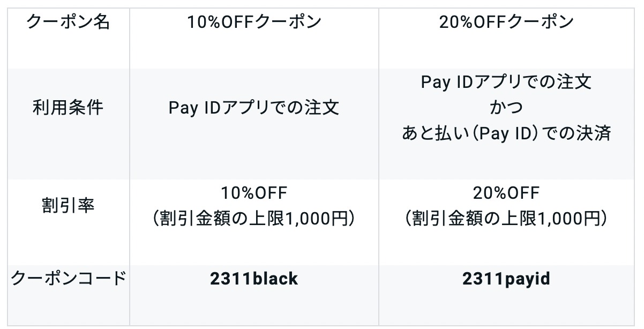Screen dimensions: 644x329
Task: Click the クーポン名 row label
Action: 68,22
